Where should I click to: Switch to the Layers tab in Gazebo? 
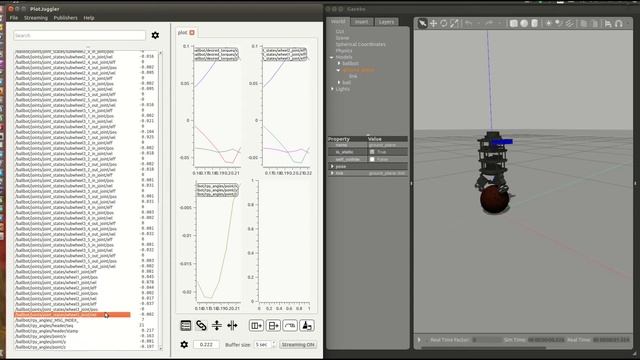[x=386, y=22]
